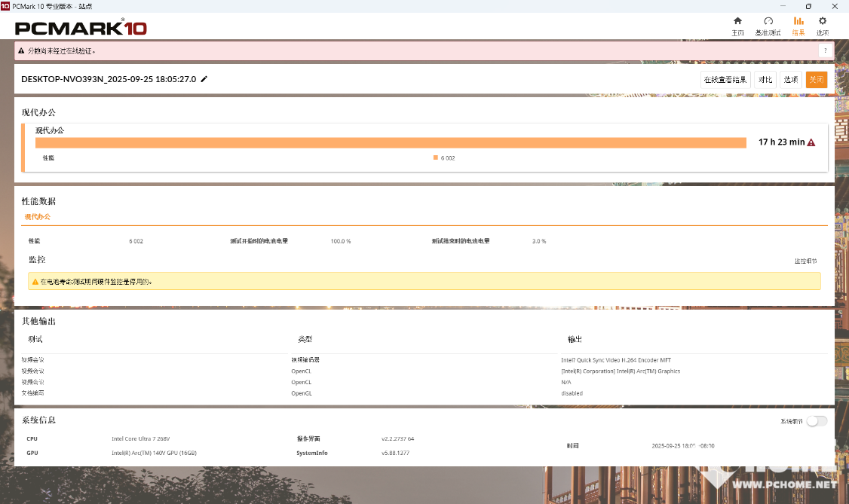
Task: Click the question mark help button
Action: point(825,50)
